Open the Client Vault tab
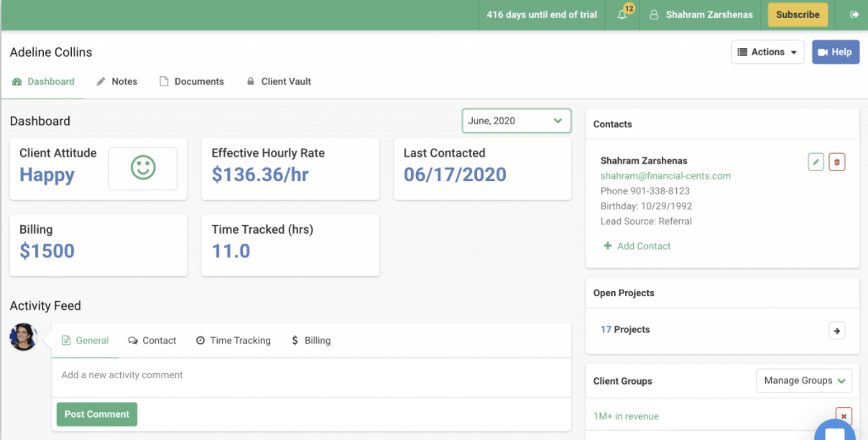The width and height of the screenshot is (868, 440). (x=285, y=81)
